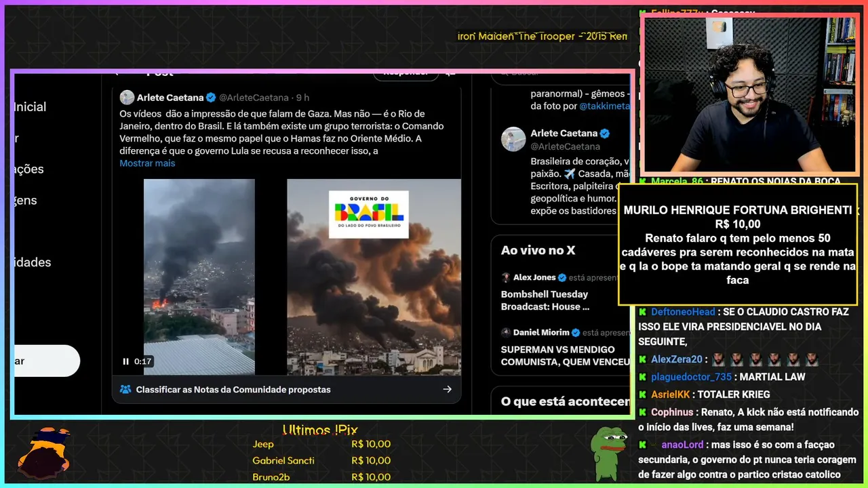The image size is (868, 488).
Task: Click the Bruno2b entry in the Pix list
Action: coord(271,476)
